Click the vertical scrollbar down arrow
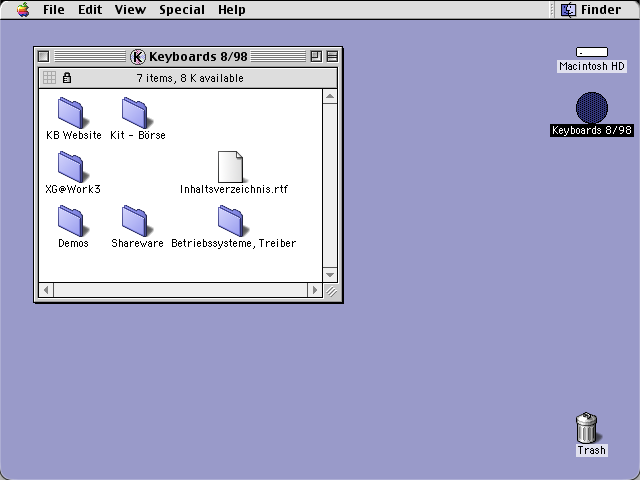The image size is (640, 480). click(x=330, y=275)
